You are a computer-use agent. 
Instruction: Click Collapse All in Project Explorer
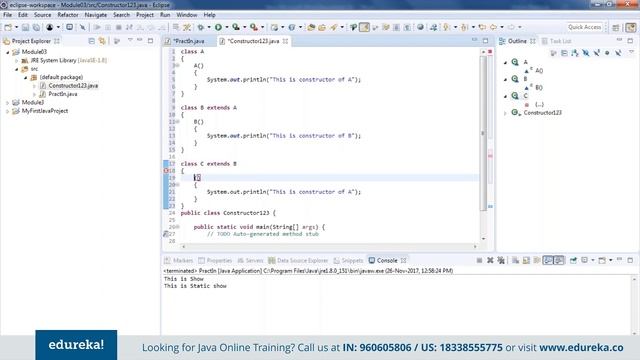[91, 41]
